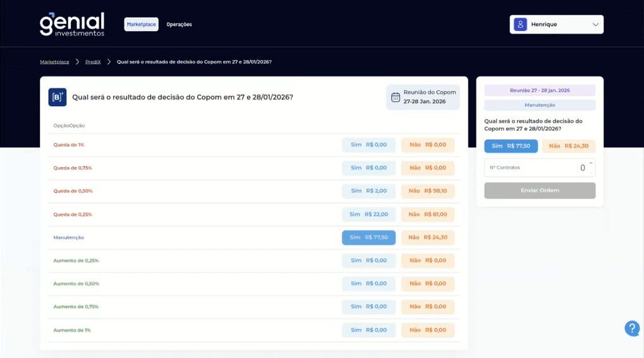This screenshot has width=644, height=358.
Task: Click the Reunião do Copom date badge
Action: coord(423,97)
